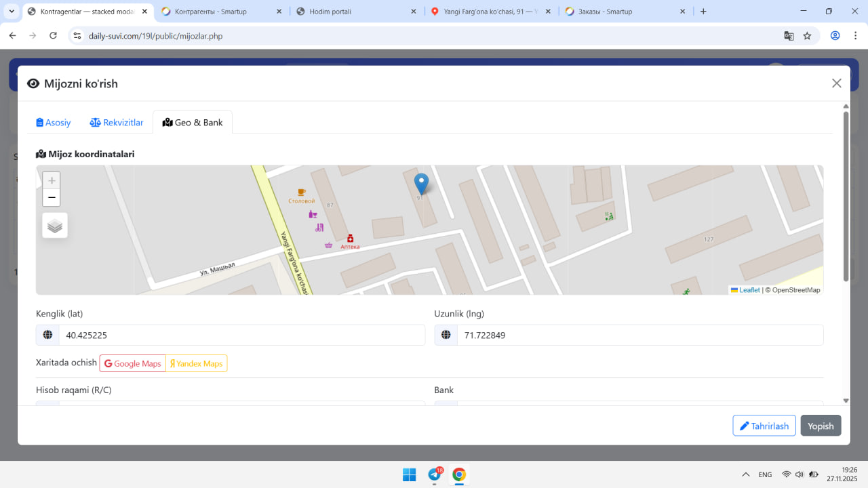
Task: Open the map layers control
Action: click(55, 226)
